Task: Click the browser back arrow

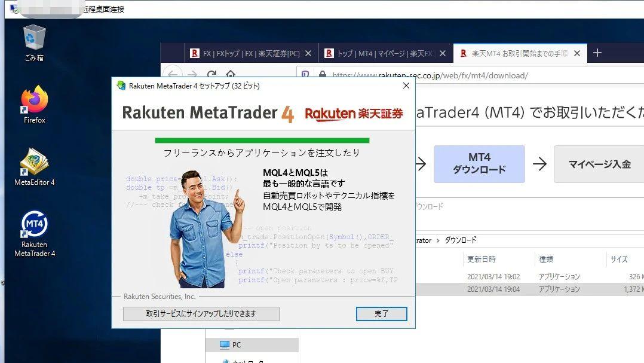Action: (173, 75)
